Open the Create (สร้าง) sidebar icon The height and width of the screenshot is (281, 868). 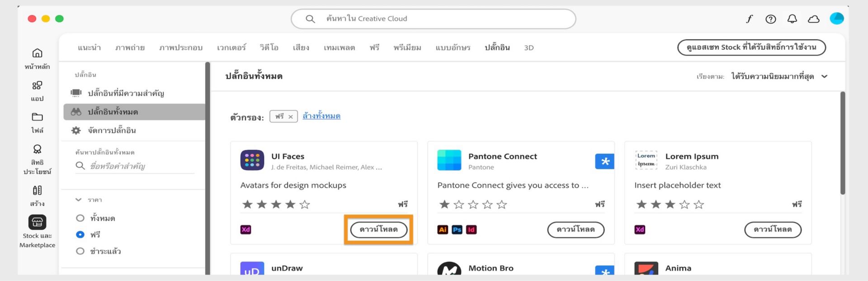click(x=37, y=190)
